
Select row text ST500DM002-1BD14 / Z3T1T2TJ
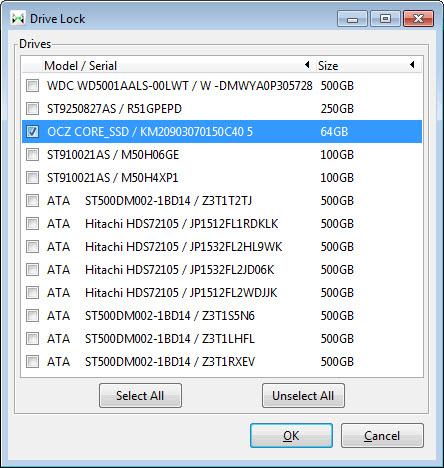coord(168,201)
